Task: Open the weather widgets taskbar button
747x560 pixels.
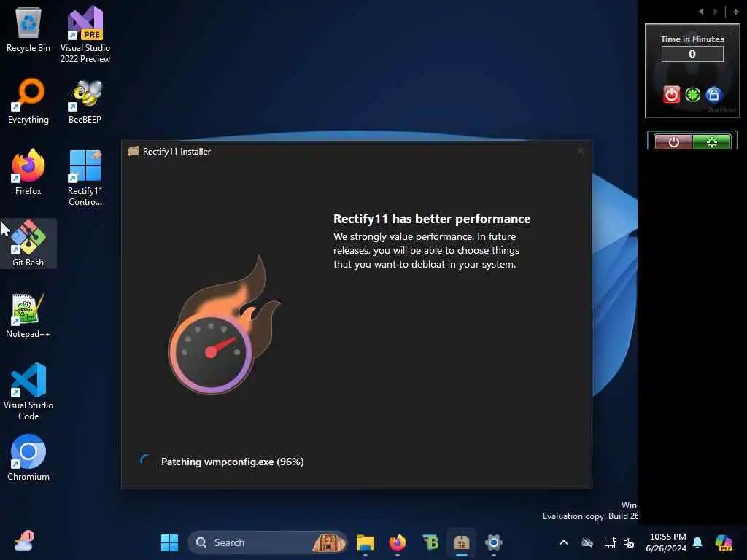Action: [x=23, y=542]
